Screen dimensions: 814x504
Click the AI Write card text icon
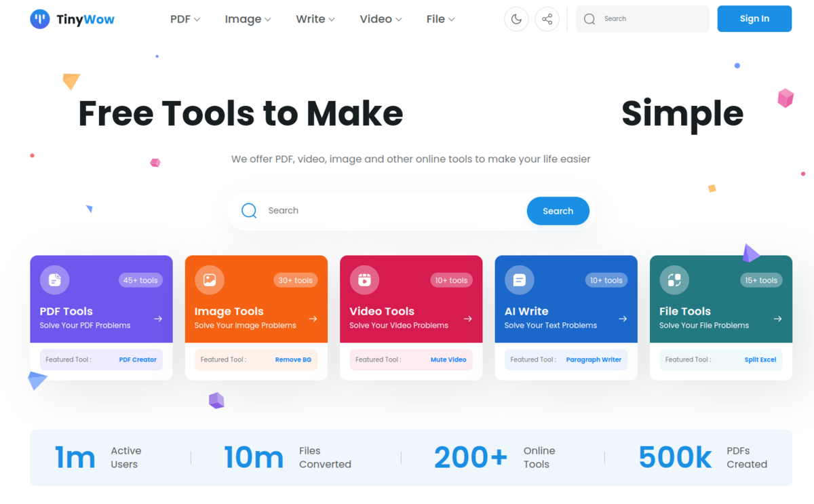click(x=520, y=279)
